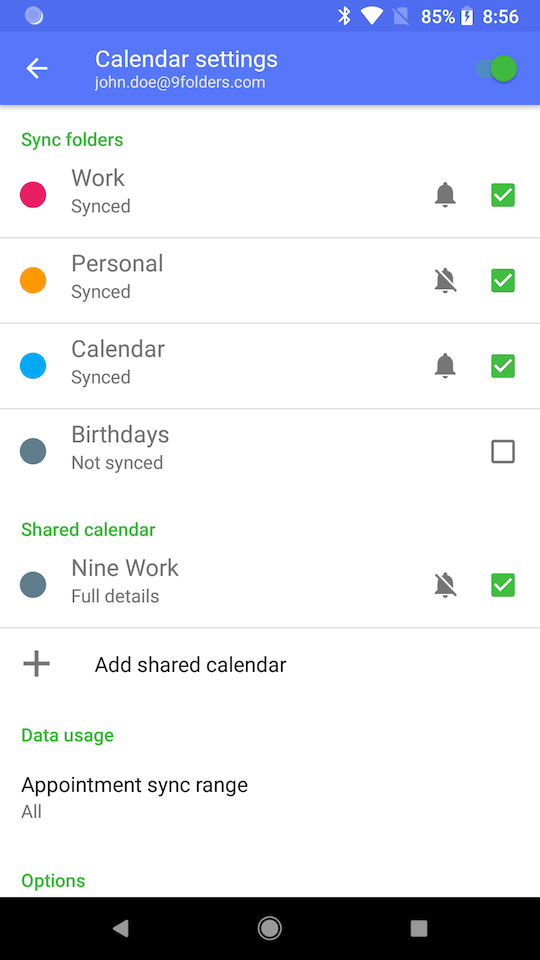Tap the Android home navigation button
This screenshot has height=960, width=540.
click(269, 929)
